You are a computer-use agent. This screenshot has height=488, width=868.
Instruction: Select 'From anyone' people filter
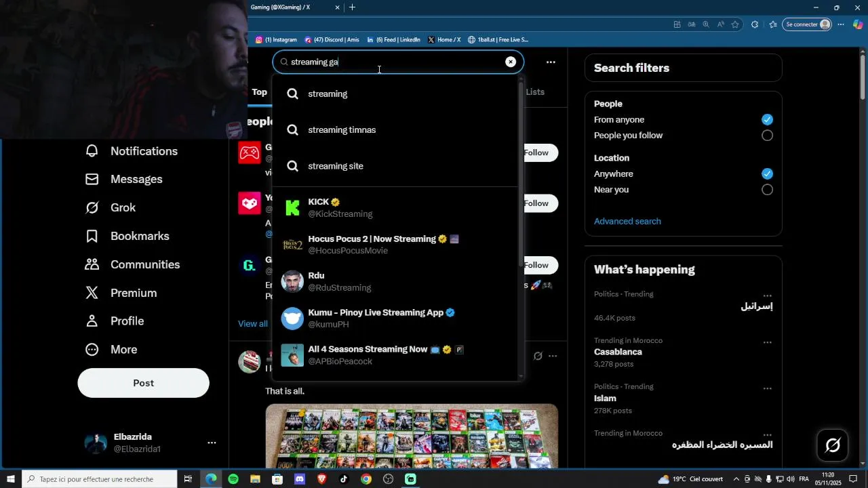click(x=767, y=119)
